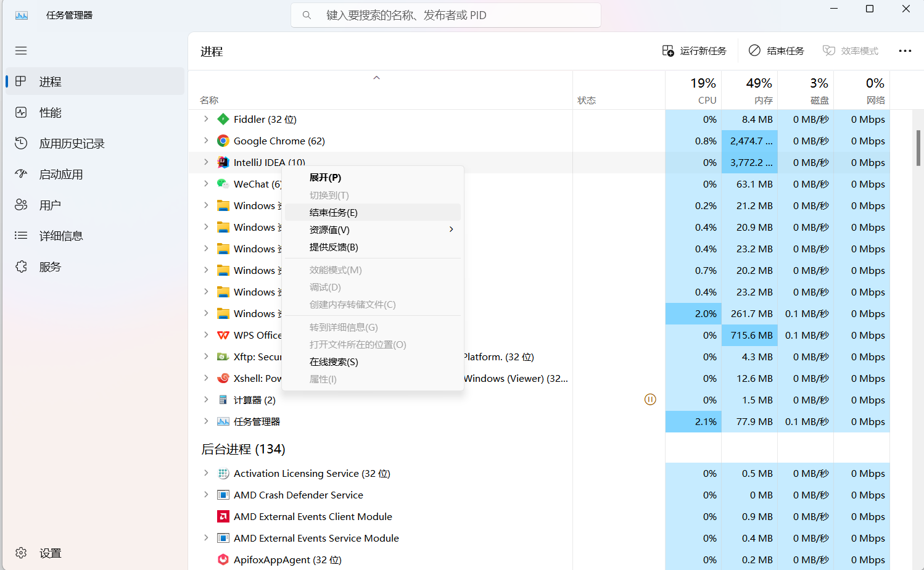Open the hamburger navigation menu
This screenshot has height=570, width=924.
pos(21,51)
